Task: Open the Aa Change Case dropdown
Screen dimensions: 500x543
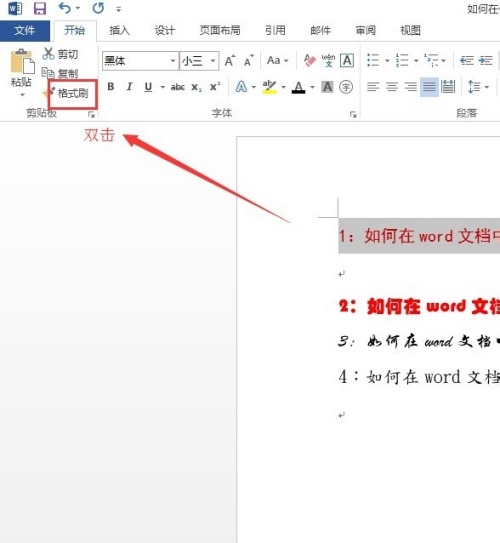Action: 277,61
